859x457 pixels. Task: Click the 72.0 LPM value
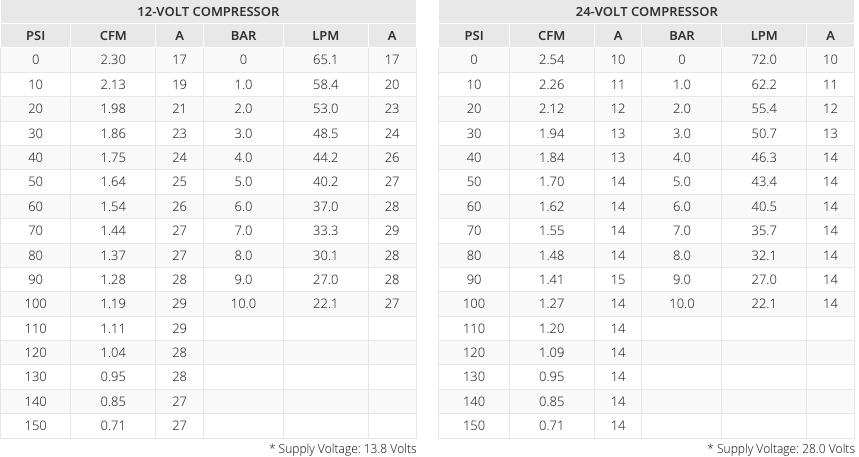764,60
